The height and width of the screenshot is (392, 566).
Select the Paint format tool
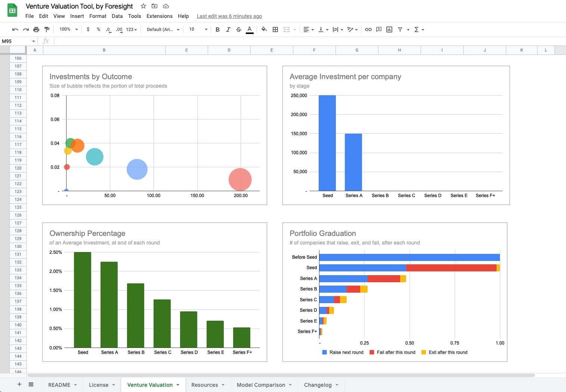pos(47,29)
